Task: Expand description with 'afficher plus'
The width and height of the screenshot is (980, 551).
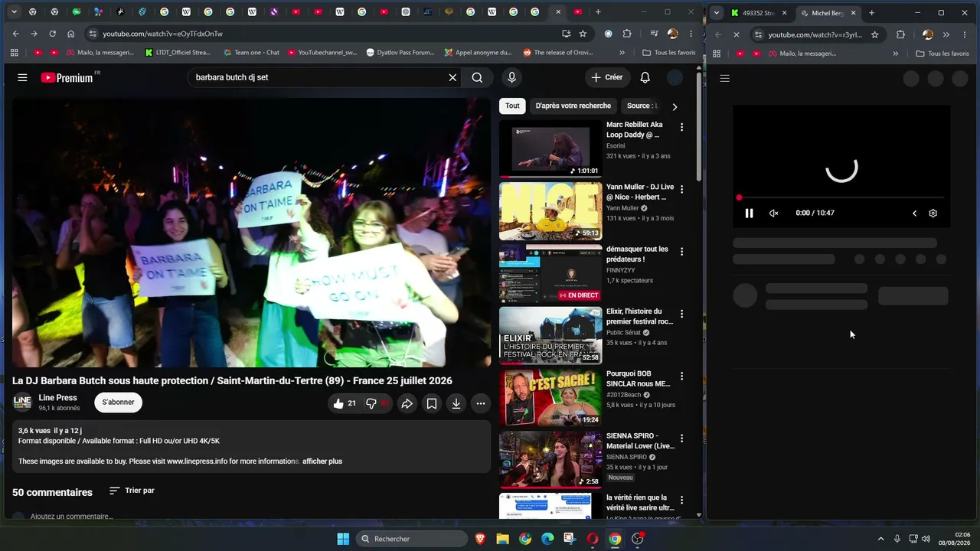Action: pyautogui.click(x=322, y=461)
